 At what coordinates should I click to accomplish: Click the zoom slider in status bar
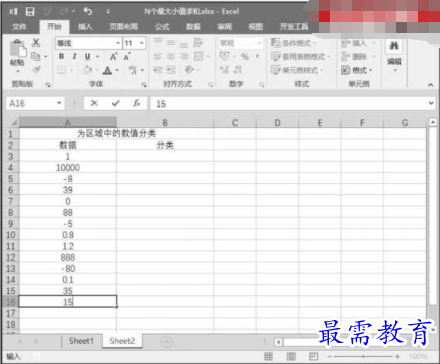click(x=363, y=357)
